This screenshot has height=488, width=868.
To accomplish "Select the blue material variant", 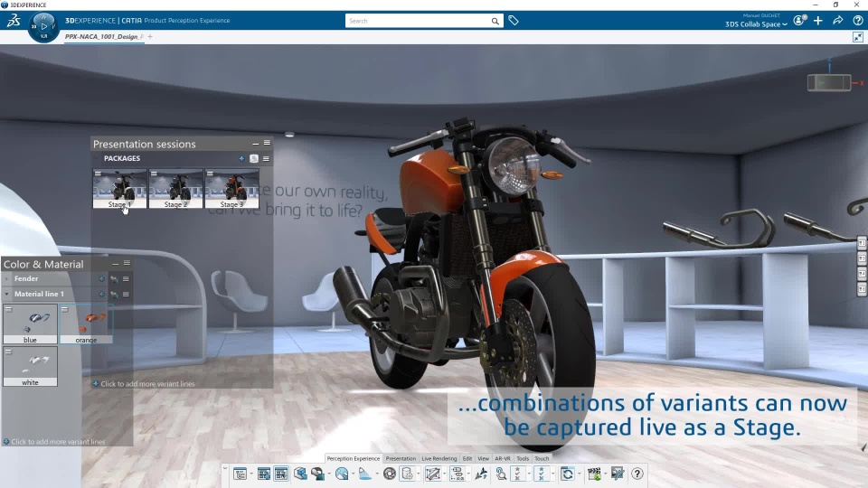I will click(31, 324).
